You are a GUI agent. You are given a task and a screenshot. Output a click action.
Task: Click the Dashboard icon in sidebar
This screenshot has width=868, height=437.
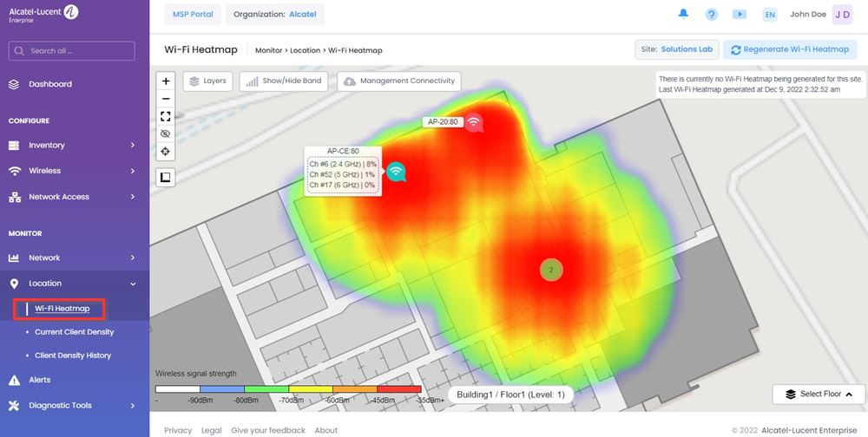tap(14, 85)
